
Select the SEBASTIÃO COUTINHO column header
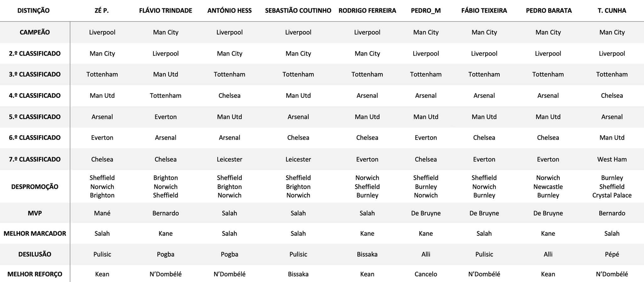(298, 11)
